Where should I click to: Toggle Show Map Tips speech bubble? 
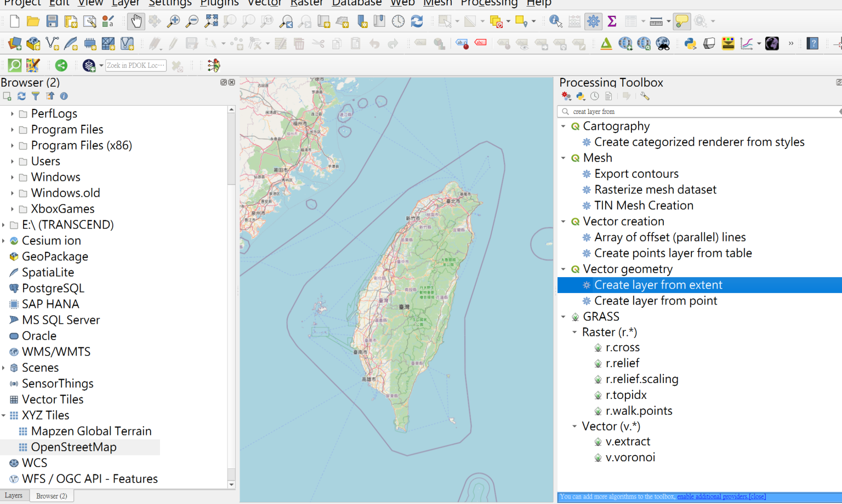coord(682,21)
